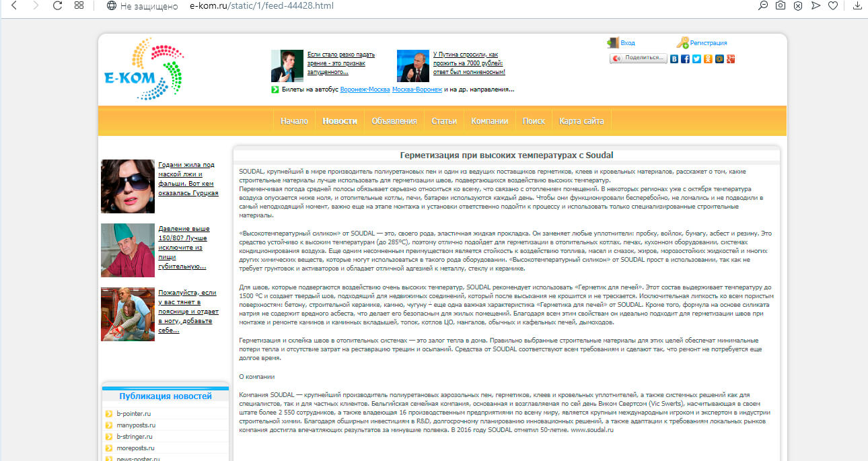Open Воронеж-Москва bus link

365,90
